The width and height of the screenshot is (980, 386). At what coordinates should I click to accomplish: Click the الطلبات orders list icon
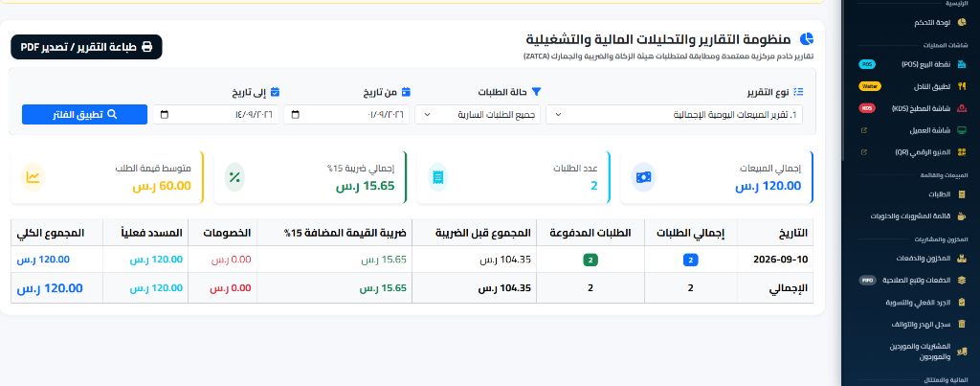click(x=961, y=193)
